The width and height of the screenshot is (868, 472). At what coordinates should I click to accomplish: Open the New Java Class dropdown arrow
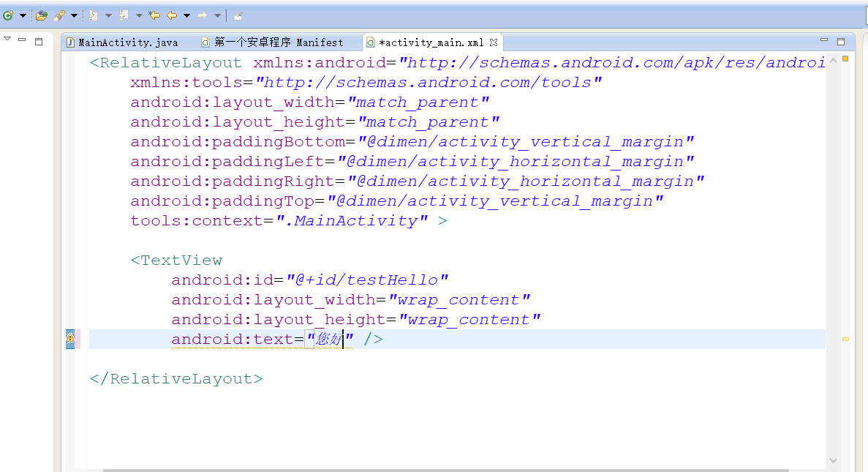click(23, 15)
